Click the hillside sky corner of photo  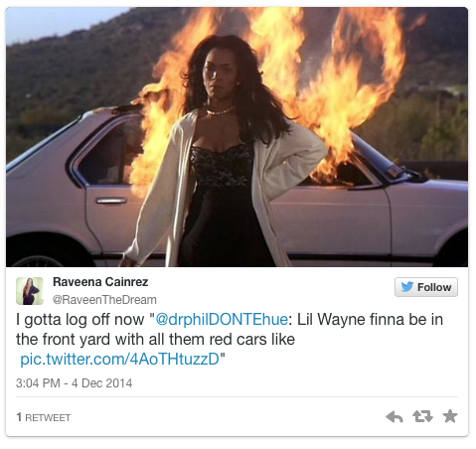point(50,22)
